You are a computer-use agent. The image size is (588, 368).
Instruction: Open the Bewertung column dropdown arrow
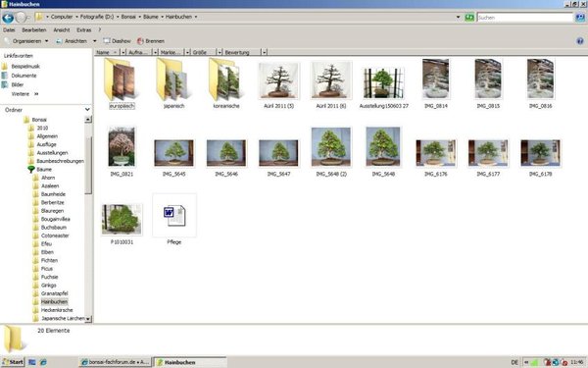265,52
